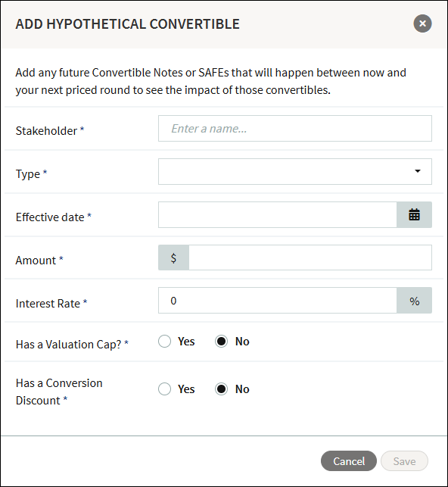Click the Save button
This screenshot has height=487, width=448.
click(x=404, y=461)
